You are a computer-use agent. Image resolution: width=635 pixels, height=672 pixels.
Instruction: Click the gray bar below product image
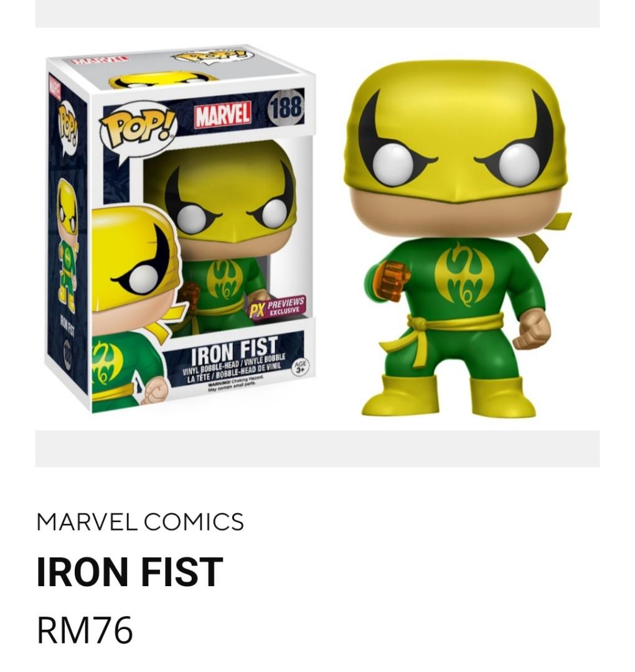pyautogui.click(x=317, y=449)
